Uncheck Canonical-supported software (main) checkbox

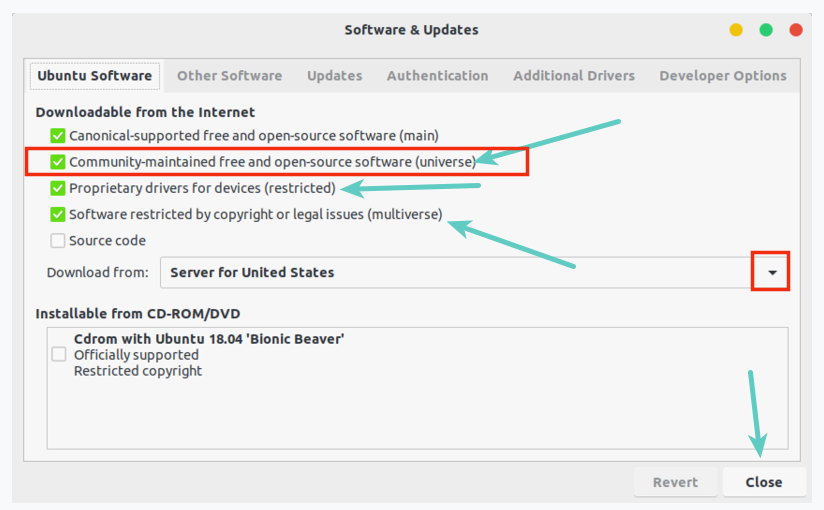click(x=58, y=136)
